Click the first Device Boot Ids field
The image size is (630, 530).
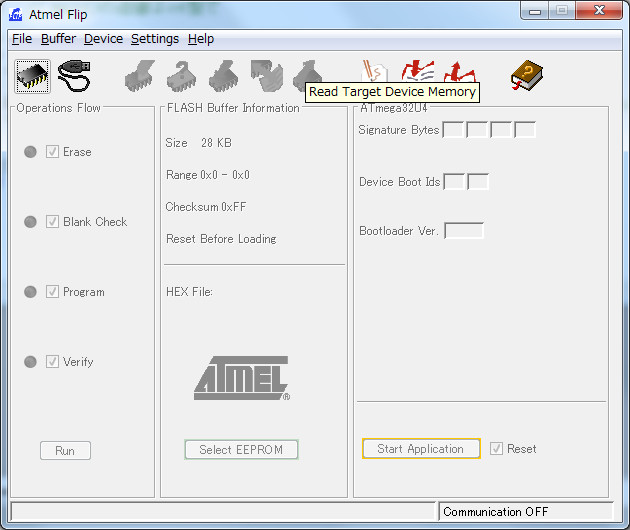click(454, 182)
